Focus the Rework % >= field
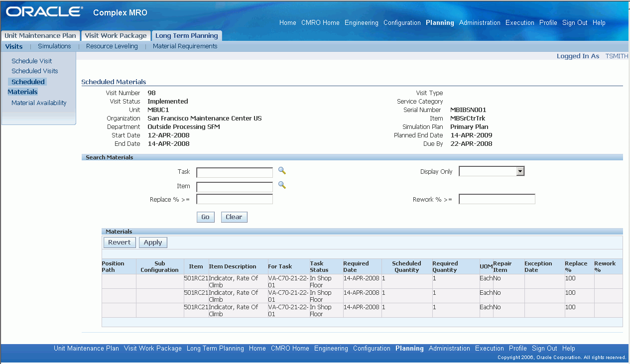Image resolution: width=630 pixels, height=364 pixels. 497,199
